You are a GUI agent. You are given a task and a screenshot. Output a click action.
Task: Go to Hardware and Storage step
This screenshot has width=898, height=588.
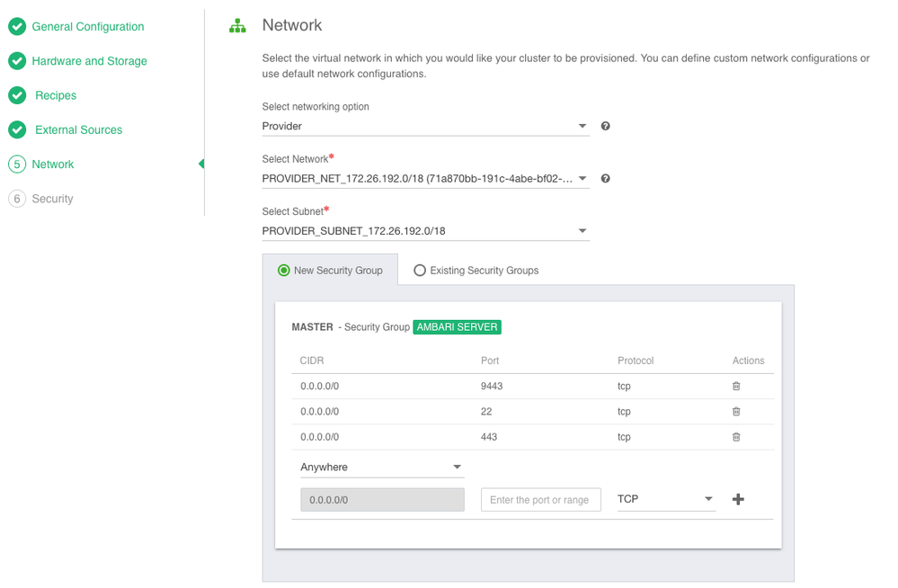pyautogui.click(x=89, y=61)
